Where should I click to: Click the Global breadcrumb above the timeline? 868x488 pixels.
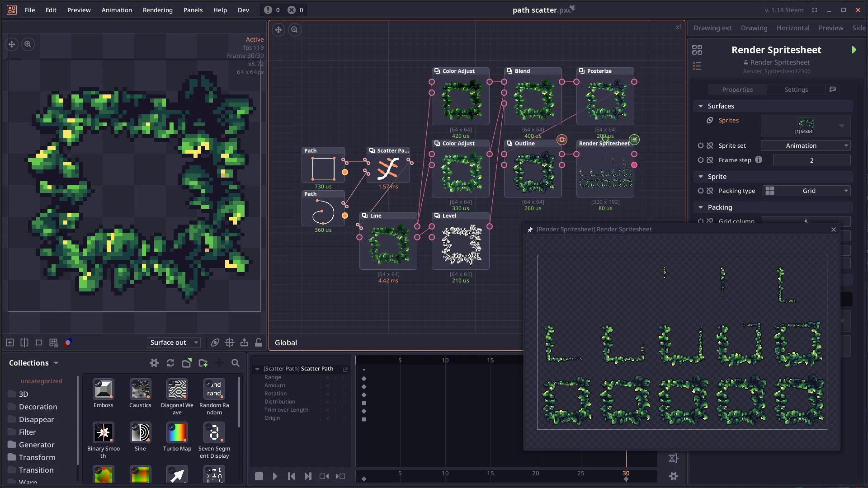(286, 342)
